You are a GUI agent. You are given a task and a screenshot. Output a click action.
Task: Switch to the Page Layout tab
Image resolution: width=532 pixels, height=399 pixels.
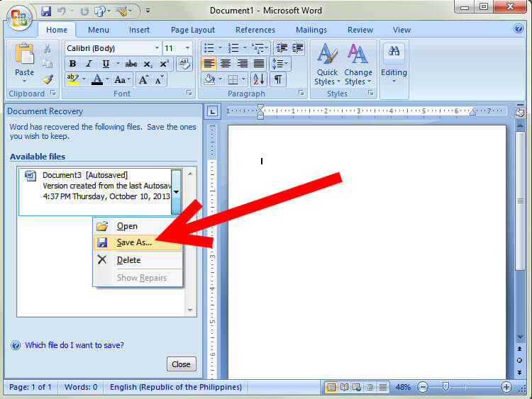[193, 30]
